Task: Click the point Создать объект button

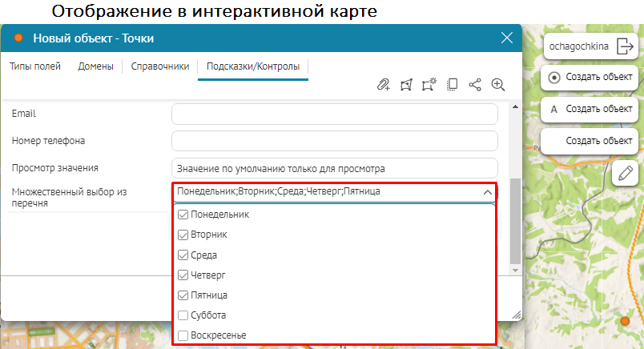Action: [590, 78]
